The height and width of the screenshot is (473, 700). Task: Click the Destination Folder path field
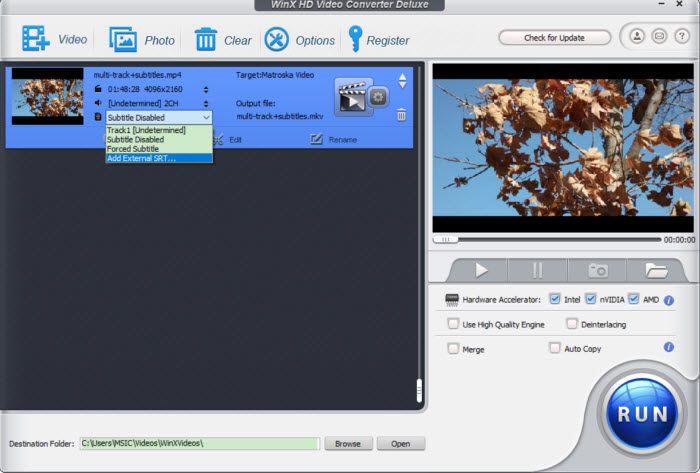click(x=200, y=444)
